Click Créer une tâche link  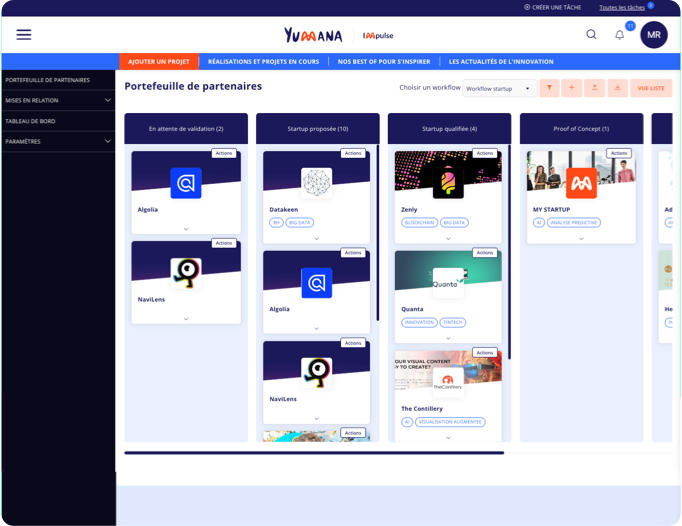click(556, 7)
